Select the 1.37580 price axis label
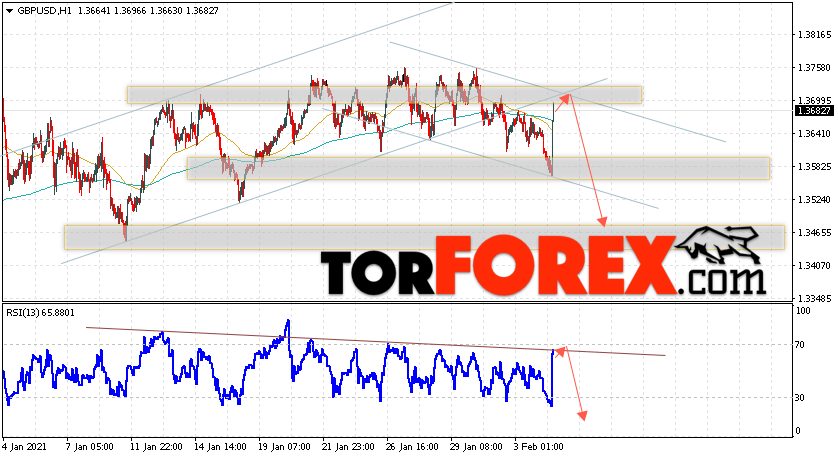The height and width of the screenshot is (458, 838). (814, 68)
